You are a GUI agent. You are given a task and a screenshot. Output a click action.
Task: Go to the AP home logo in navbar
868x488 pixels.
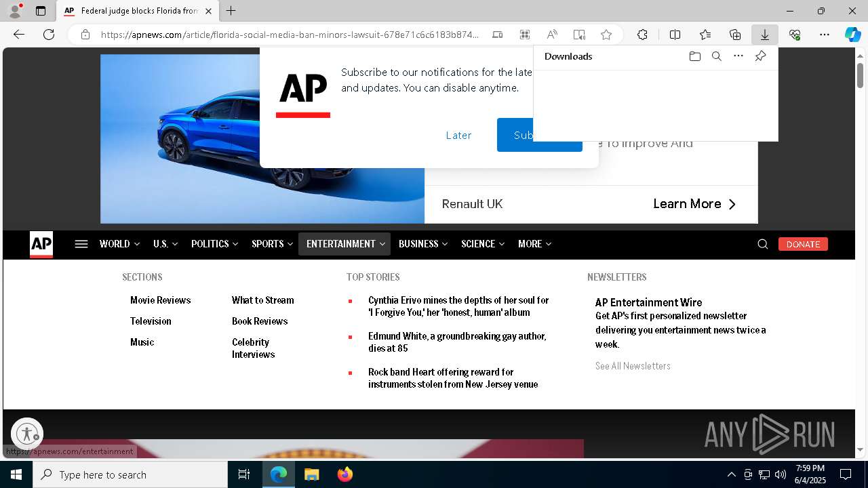pos(41,244)
